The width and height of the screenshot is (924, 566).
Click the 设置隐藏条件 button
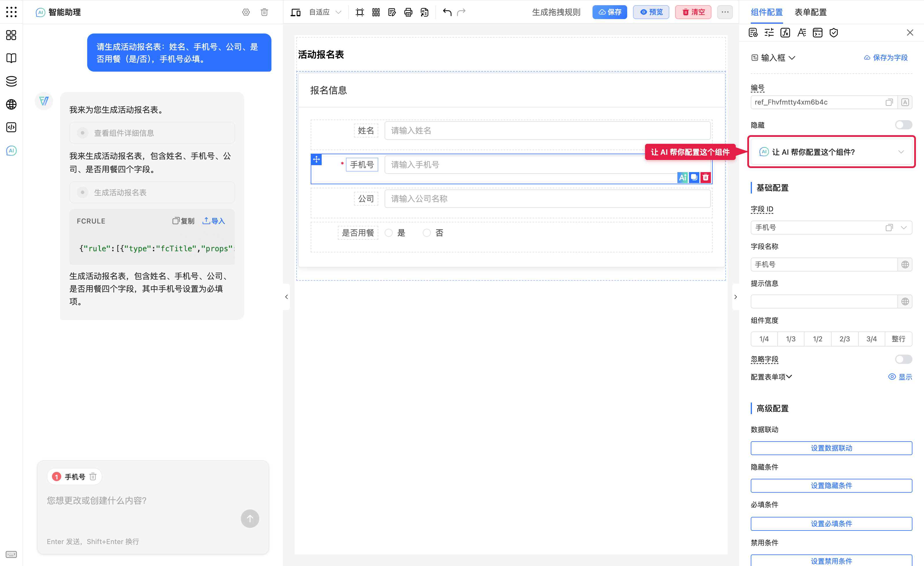(831, 485)
